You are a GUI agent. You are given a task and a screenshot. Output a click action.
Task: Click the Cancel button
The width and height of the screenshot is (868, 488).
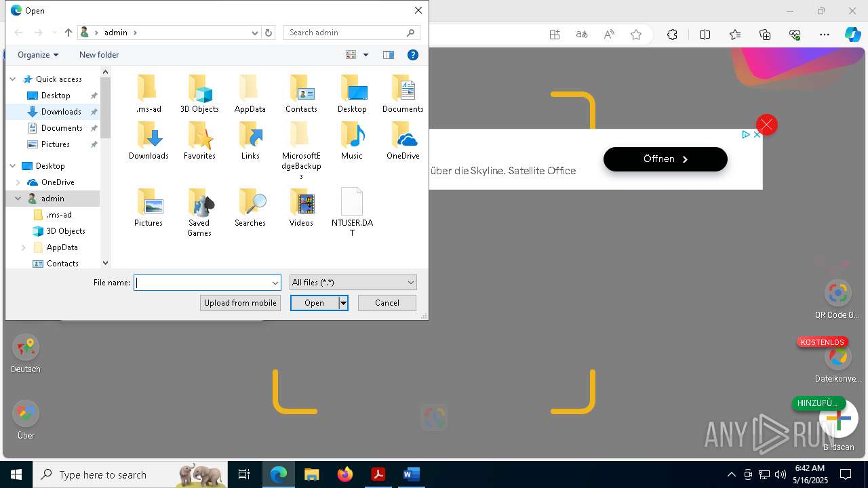[x=387, y=303]
